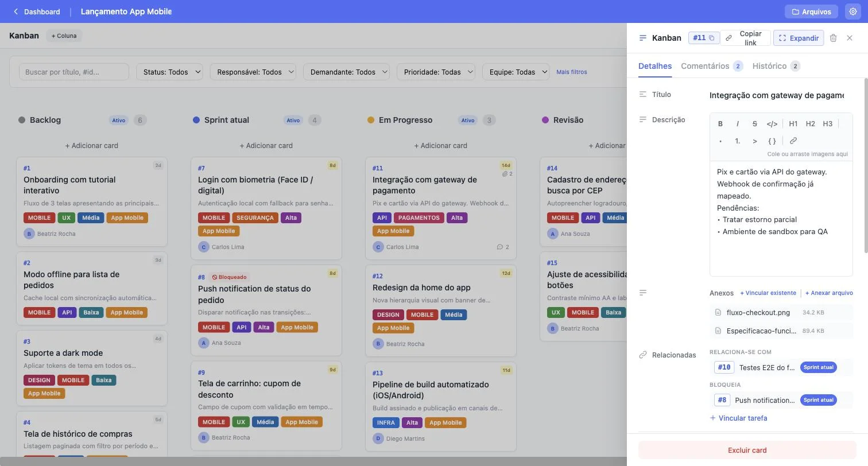
Task: Click Vincular existente attachment link
Action: (x=768, y=293)
